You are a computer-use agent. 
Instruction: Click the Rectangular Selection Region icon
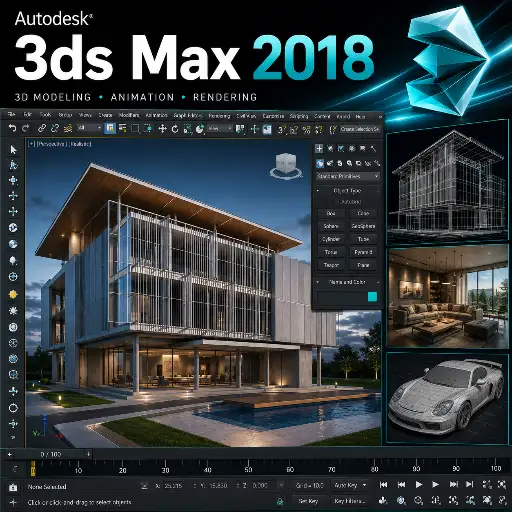[135, 129]
